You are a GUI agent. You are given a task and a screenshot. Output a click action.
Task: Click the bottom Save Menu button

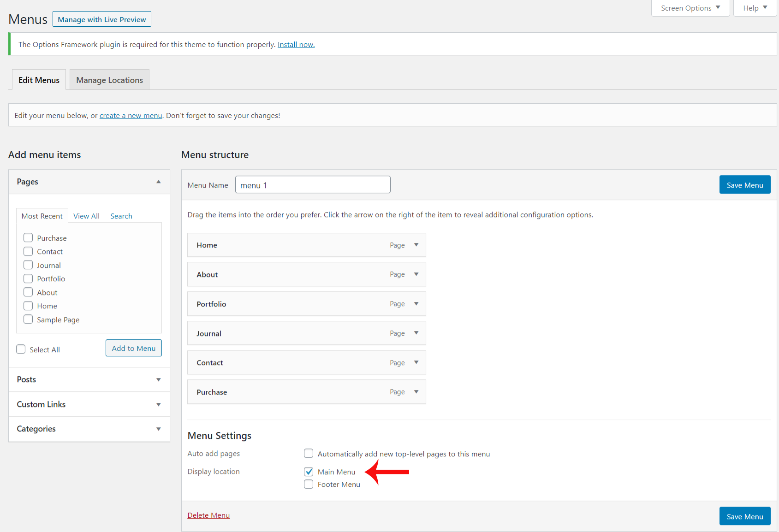[745, 516]
